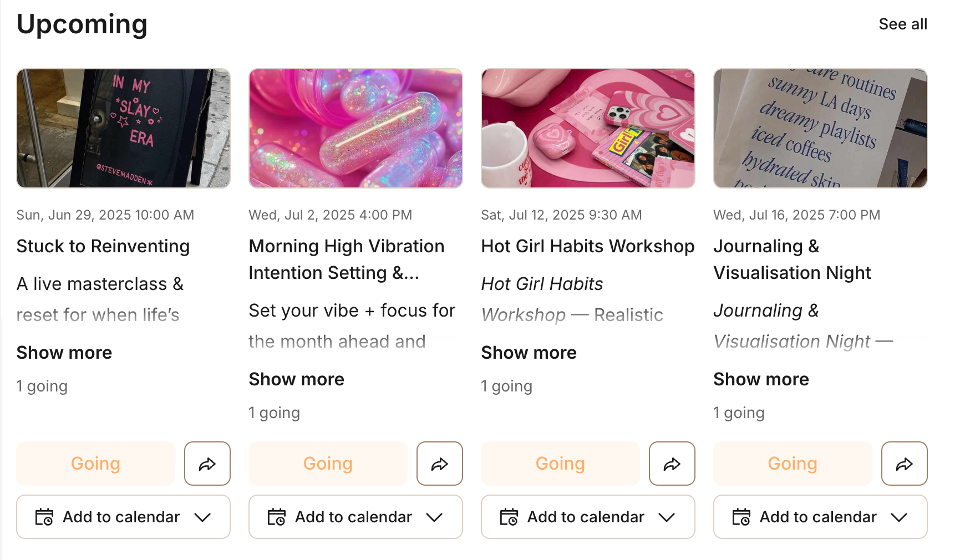
Task: Open the glitter pill capsules event image
Action: click(x=355, y=128)
